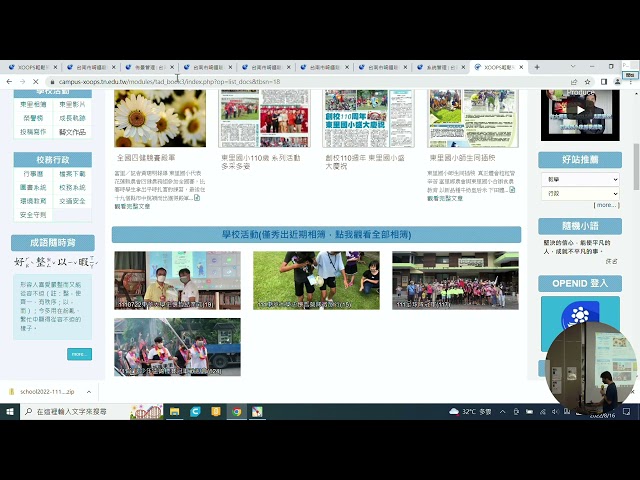Open the 安全守則 link
The height and width of the screenshot is (480, 640).
coord(33,215)
